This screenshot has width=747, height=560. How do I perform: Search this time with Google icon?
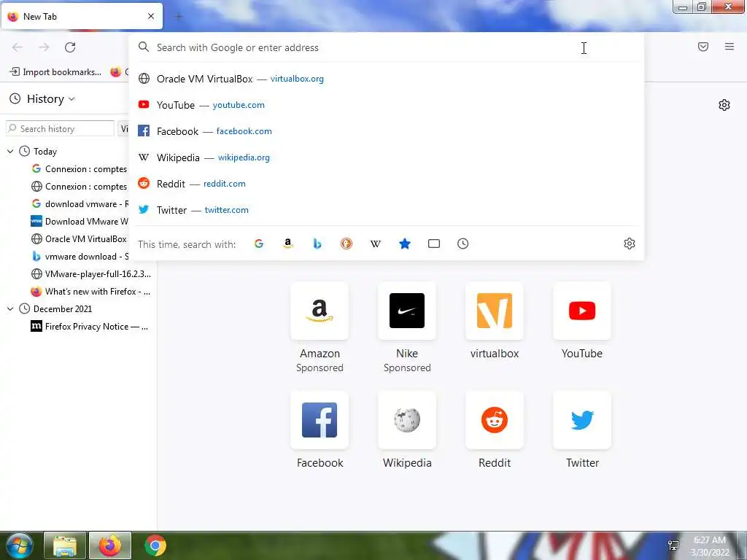(259, 244)
